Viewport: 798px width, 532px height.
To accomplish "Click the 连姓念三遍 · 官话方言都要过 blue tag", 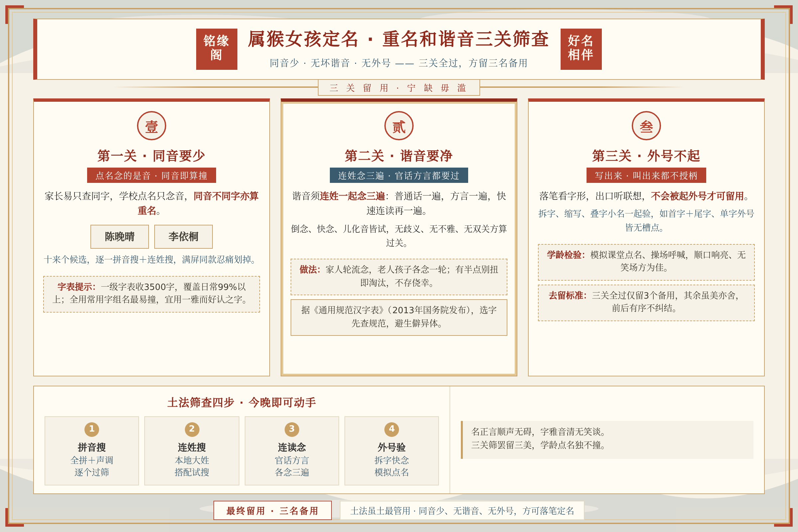I will click(399, 176).
